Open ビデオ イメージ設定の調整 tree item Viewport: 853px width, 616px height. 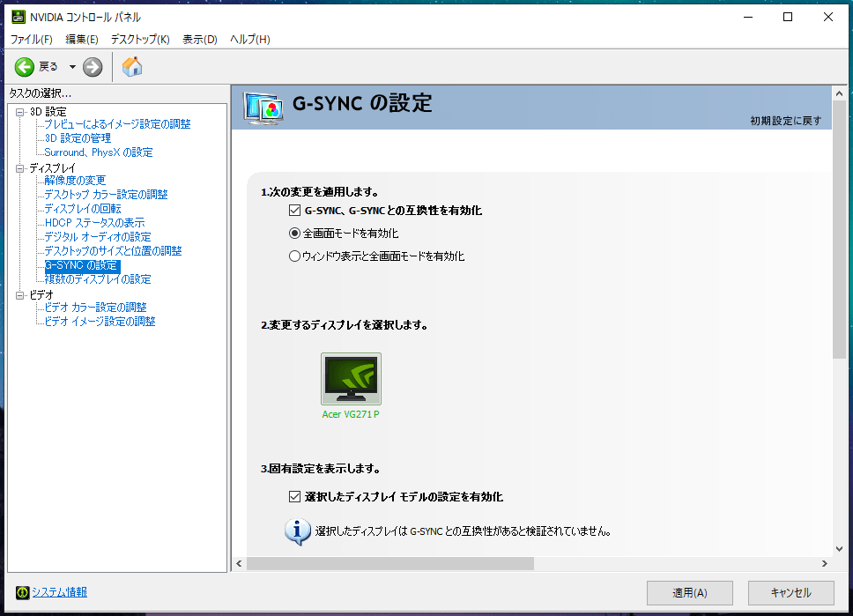coord(100,322)
